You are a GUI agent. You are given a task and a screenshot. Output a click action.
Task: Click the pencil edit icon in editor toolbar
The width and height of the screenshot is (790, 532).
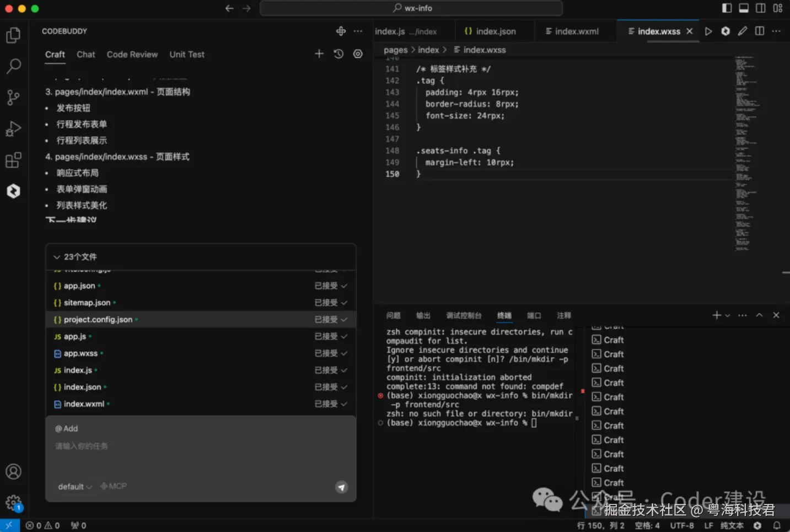point(743,31)
